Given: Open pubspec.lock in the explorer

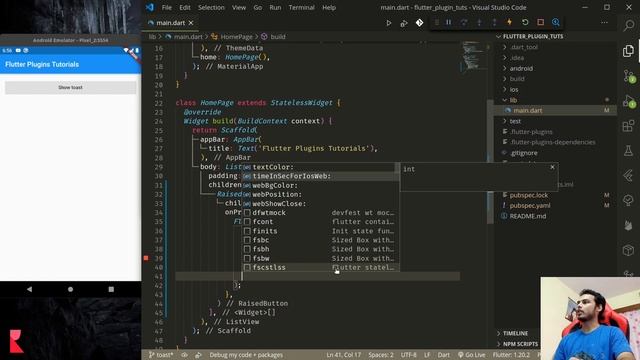Looking at the screenshot, I should pos(529,195).
